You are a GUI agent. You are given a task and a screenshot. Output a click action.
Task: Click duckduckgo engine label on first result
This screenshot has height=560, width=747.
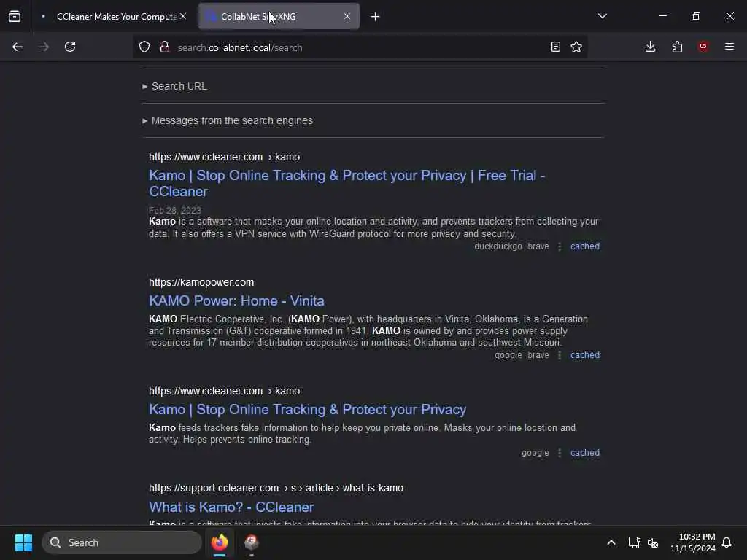[x=498, y=246]
